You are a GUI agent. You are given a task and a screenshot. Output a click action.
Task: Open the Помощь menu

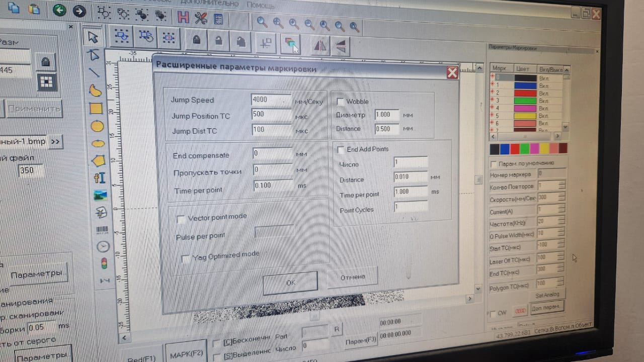261,6
